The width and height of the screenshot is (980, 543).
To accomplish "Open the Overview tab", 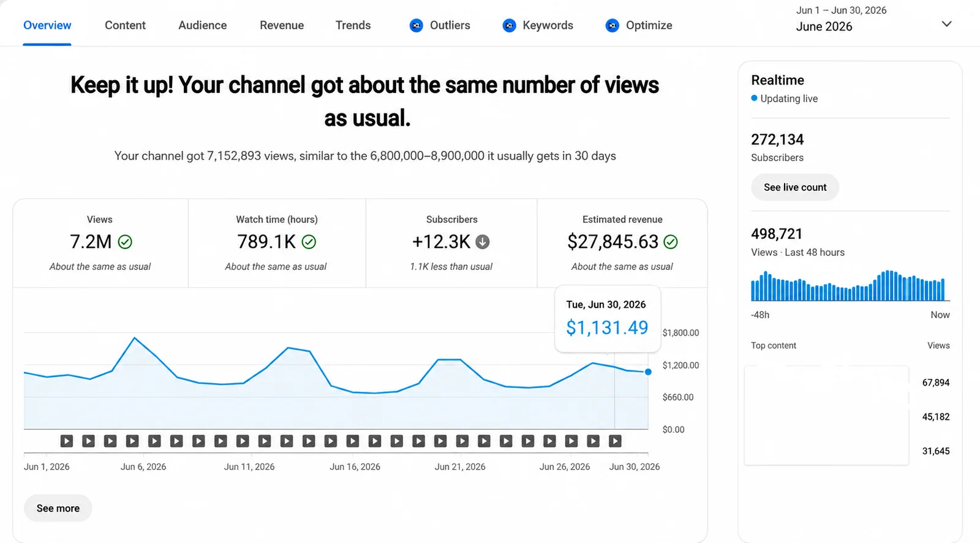I will pos(47,25).
